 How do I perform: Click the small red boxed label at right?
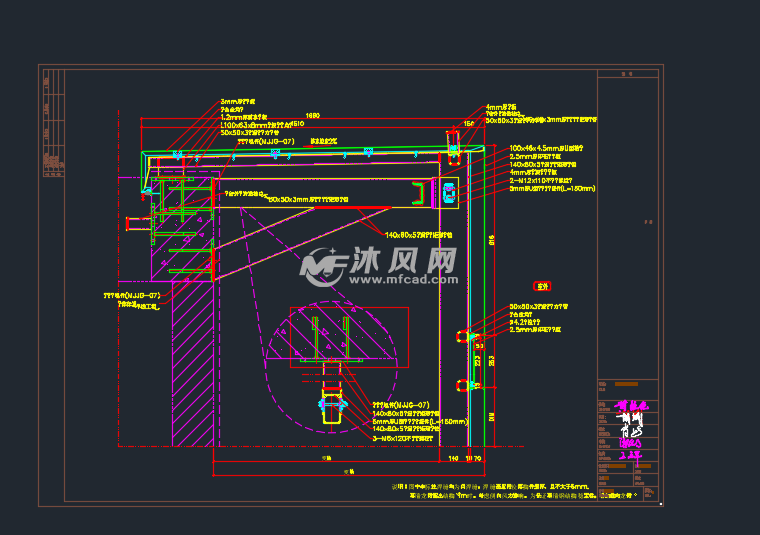point(543,285)
